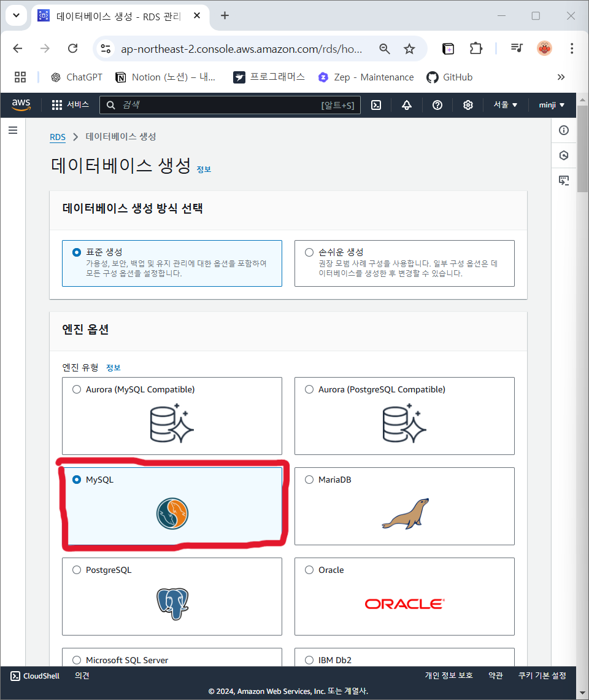This screenshot has width=589, height=700.
Task: Open the Notion bookmark
Action: point(166,77)
